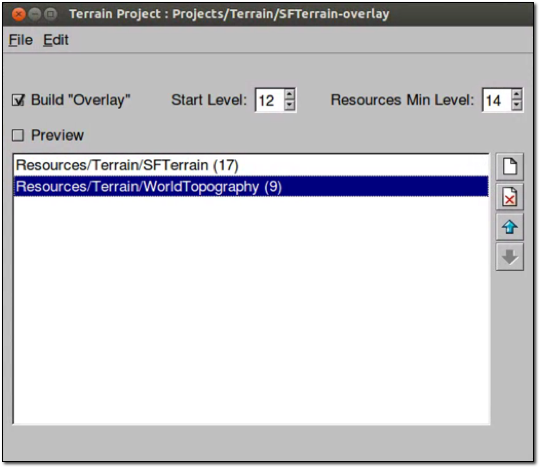Click the Resources Min Level field showing 14
This screenshot has width=540, height=468.
pyautogui.click(x=496, y=100)
